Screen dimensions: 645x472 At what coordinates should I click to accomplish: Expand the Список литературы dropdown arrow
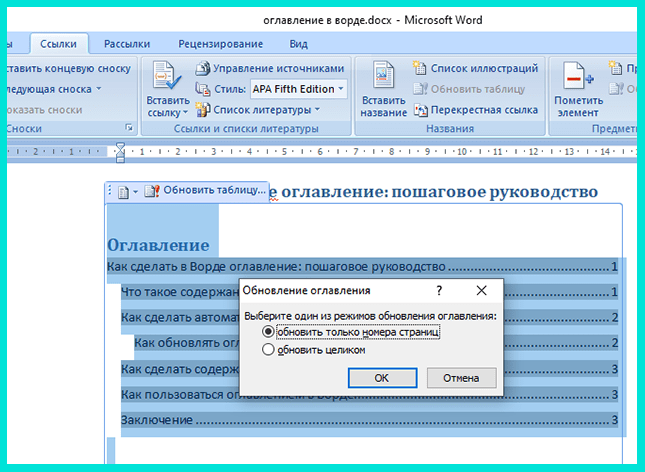[317, 109]
